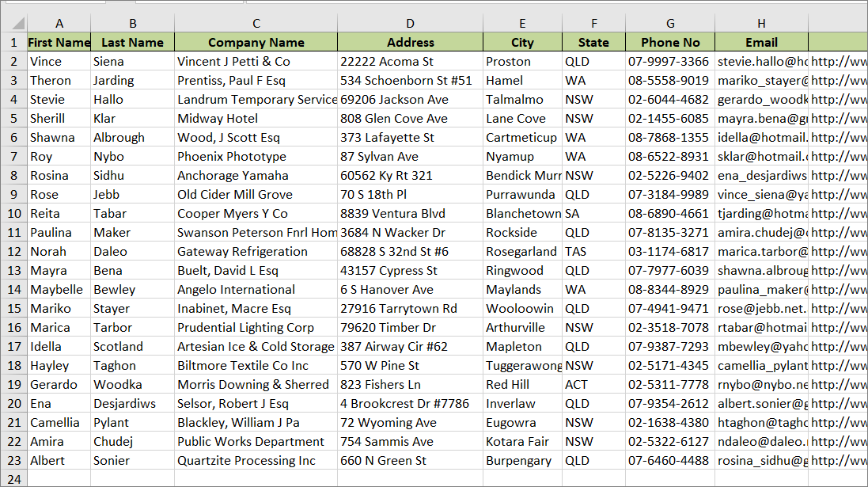Select cell Landrum Temporary Service
This screenshot has width=868, height=487.
[256, 100]
